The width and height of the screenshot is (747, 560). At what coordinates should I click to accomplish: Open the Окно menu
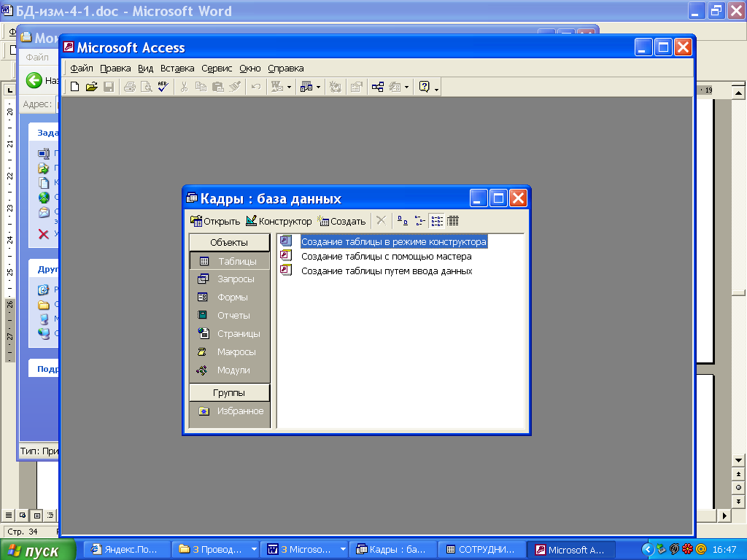[250, 68]
